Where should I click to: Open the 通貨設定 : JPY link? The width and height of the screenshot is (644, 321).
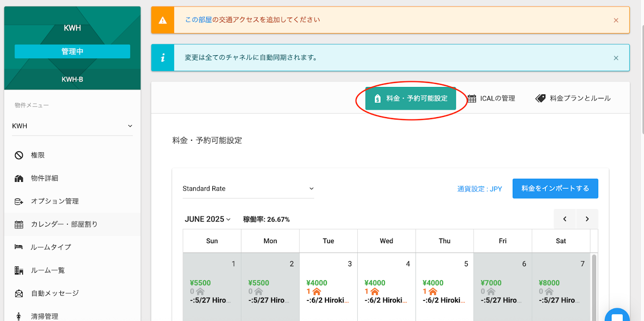[479, 189]
